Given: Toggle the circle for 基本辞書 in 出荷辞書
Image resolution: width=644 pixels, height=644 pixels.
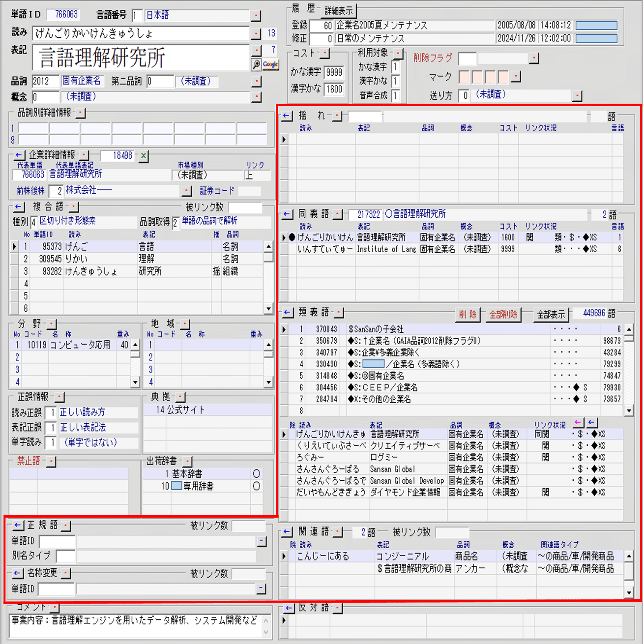Looking at the screenshot, I should [256, 474].
